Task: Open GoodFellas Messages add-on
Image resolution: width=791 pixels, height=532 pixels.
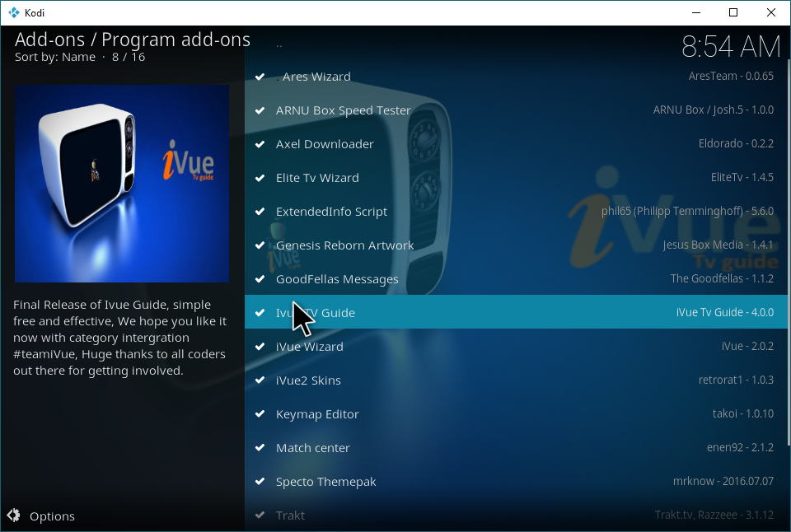Action: pyautogui.click(x=516, y=279)
